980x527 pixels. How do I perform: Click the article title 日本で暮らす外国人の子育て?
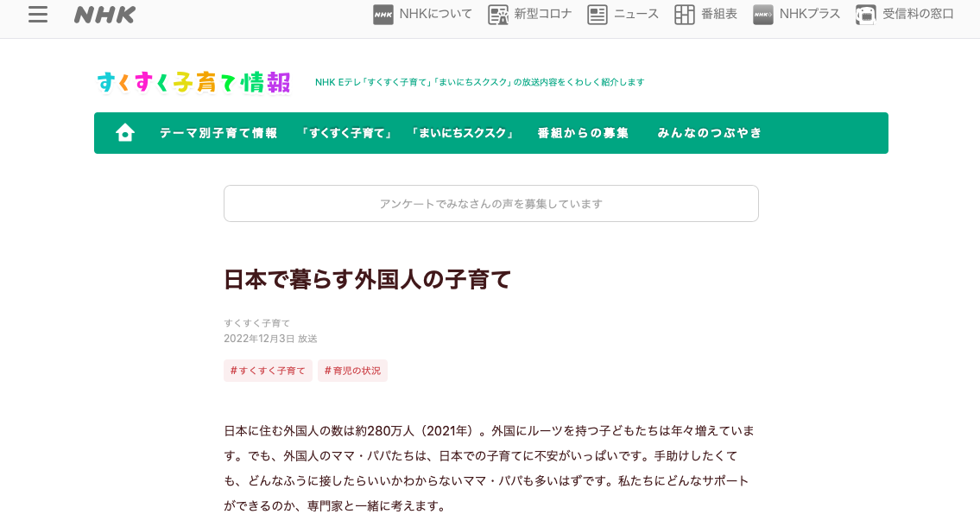point(368,279)
